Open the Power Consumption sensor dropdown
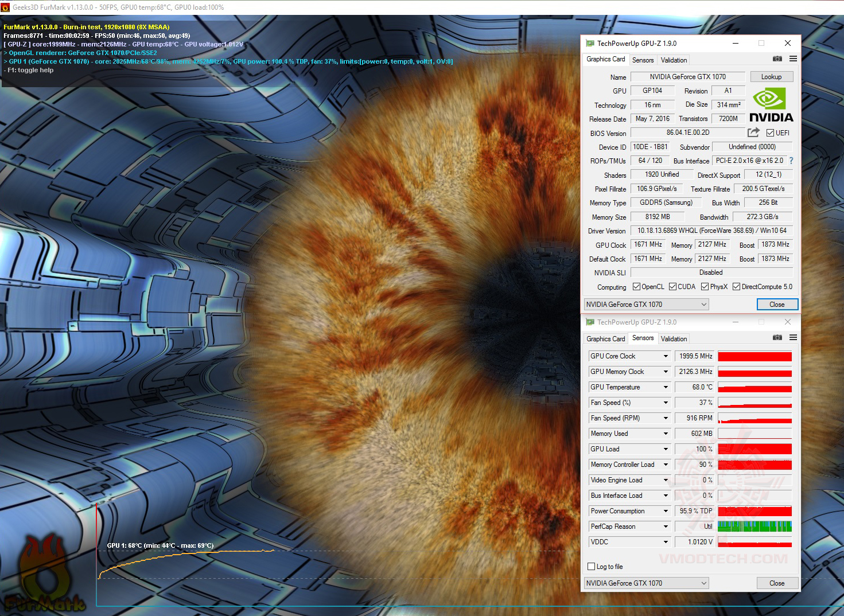 click(666, 511)
